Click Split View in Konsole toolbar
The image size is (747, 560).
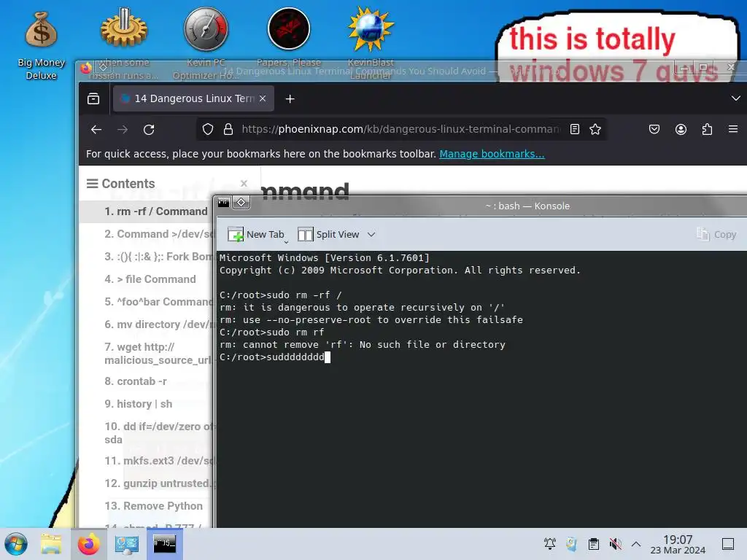[328, 234]
